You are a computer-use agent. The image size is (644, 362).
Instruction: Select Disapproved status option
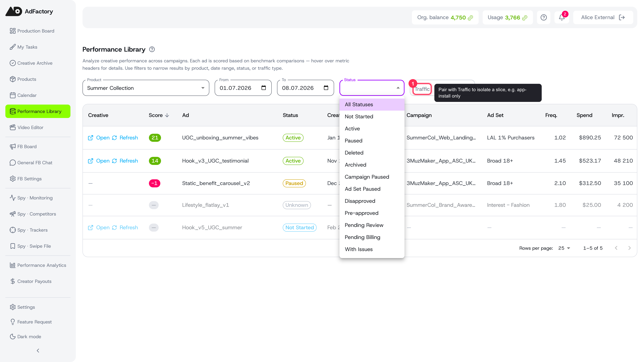pos(372,201)
